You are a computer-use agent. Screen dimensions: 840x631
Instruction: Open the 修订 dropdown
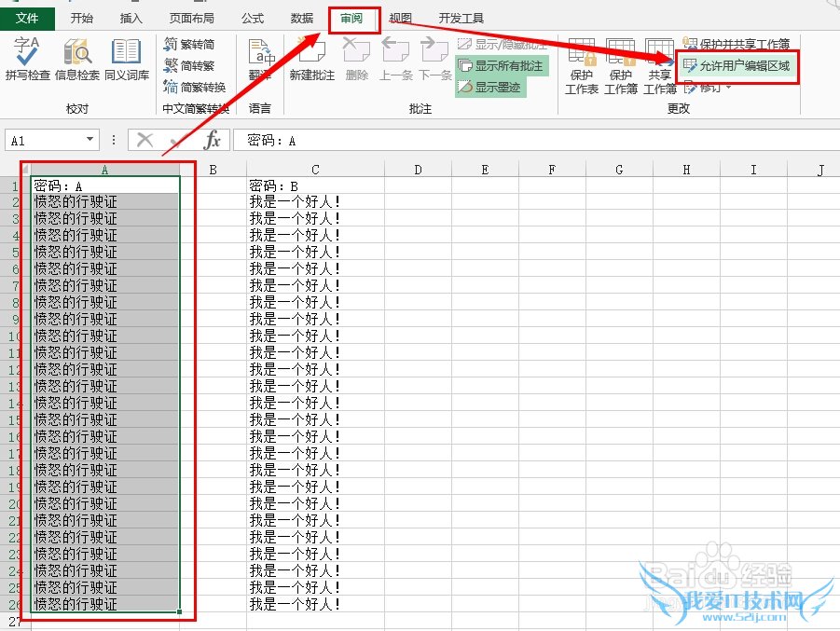(708, 87)
